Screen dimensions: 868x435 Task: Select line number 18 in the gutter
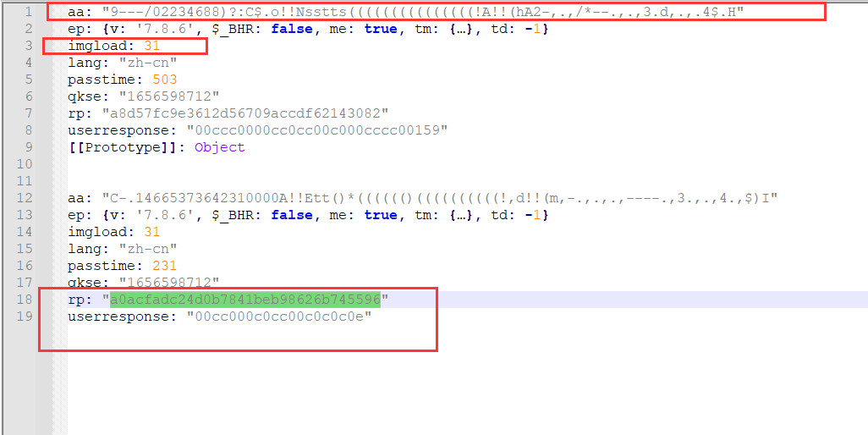(x=25, y=300)
